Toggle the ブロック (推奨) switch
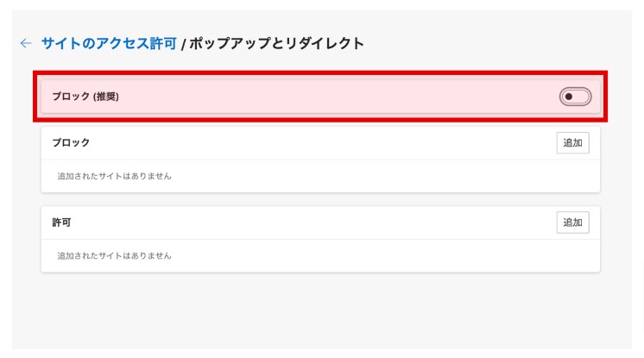644x358 pixels. (575, 97)
